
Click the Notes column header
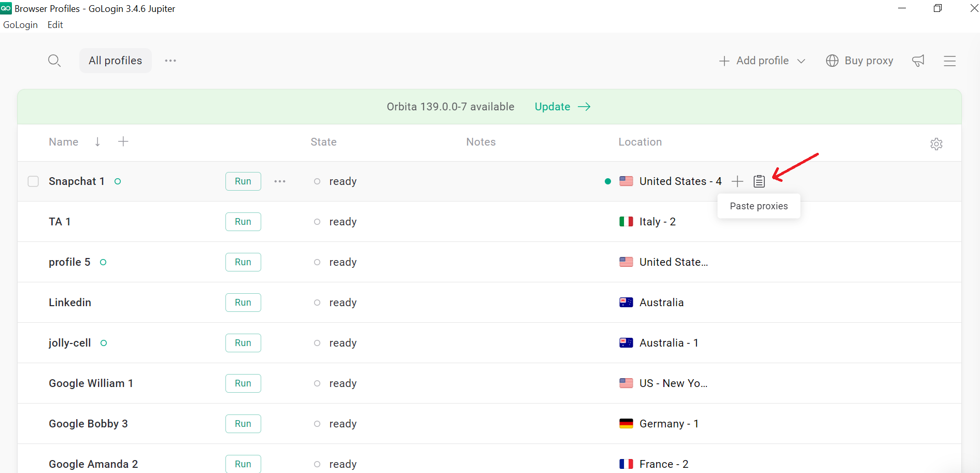(481, 142)
